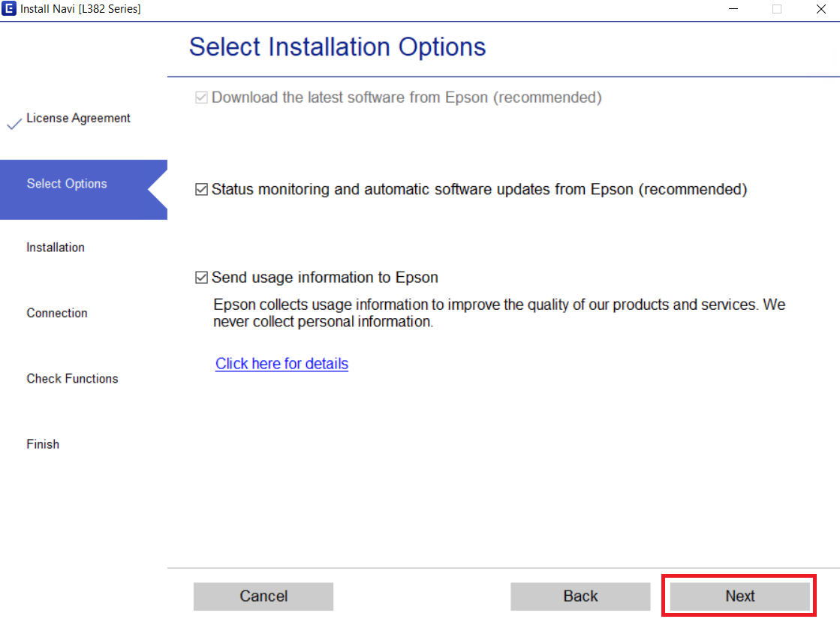This screenshot has height=622, width=840.
Task: Click the grayed Download latest software checkbox
Action: point(200,97)
